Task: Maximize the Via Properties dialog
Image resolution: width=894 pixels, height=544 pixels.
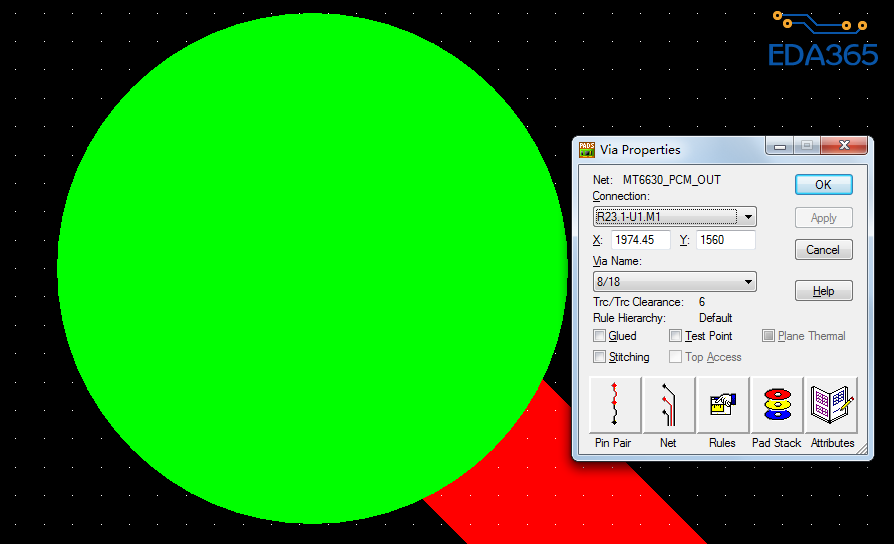Action: pos(807,145)
